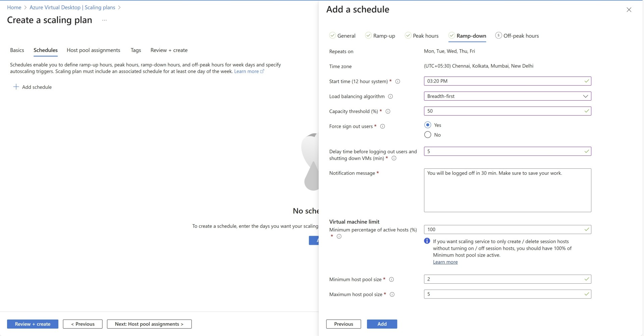Click the blue Add button
The image size is (644, 336).
(382, 324)
